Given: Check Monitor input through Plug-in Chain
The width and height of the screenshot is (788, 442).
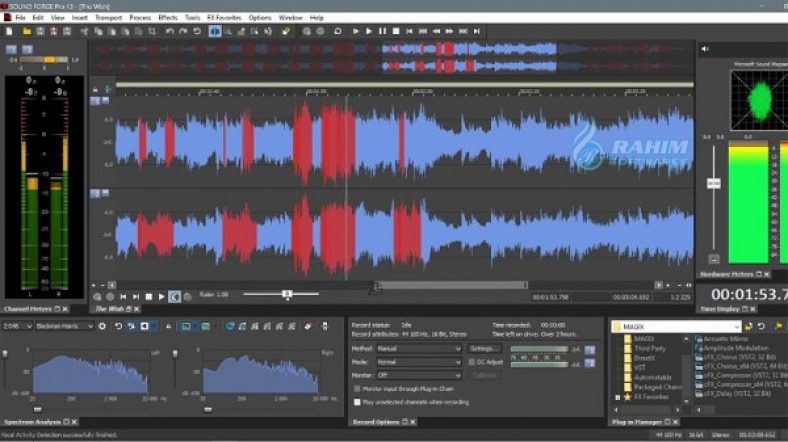Looking at the screenshot, I should tap(358, 388).
